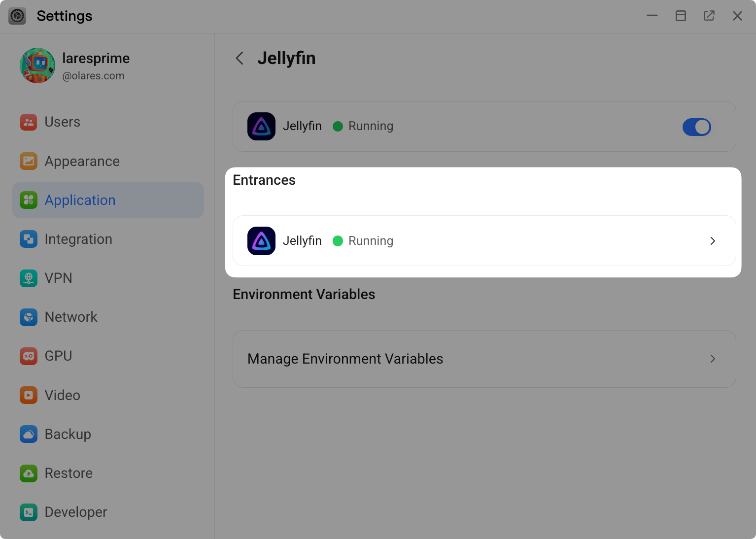The image size is (756, 539).
Task: Click the laresprime profile avatar
Action: point(37,66)
